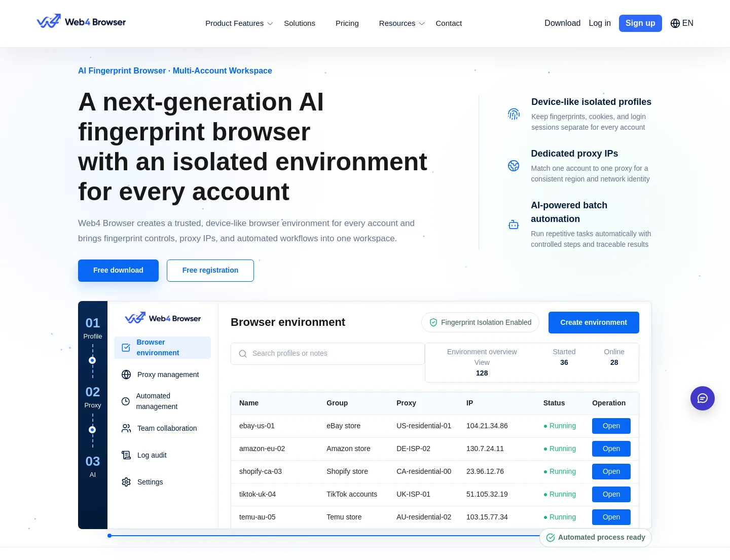Image resolution: width=730 pixels, height=560 pixels.
Task: Open the temu-au-05 environment
Action: tap(611, 517)
